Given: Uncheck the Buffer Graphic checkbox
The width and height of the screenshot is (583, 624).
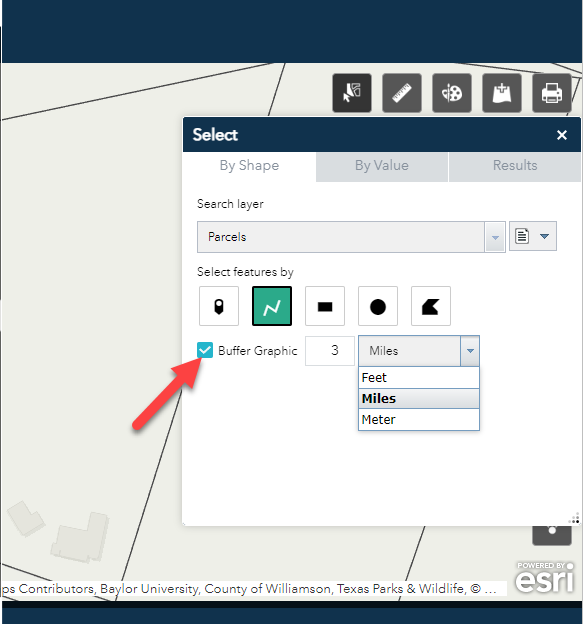Looking at the screenshot, I should [x=205, y=350].
